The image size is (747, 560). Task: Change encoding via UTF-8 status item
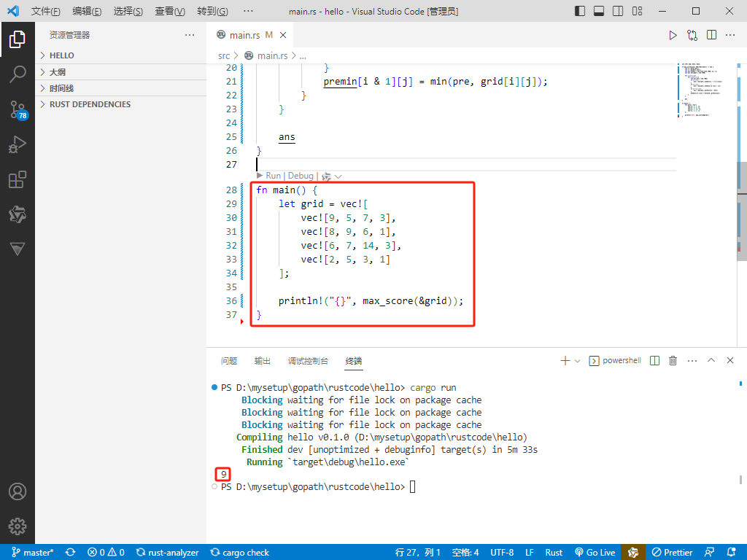(x=502, y=553)
